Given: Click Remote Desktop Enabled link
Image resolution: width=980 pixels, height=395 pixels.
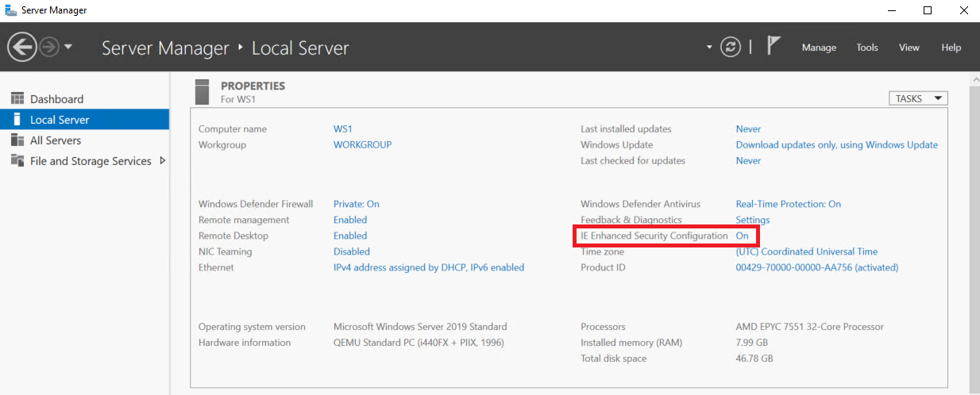Looking at the screenshot, I should pos(350,236).
